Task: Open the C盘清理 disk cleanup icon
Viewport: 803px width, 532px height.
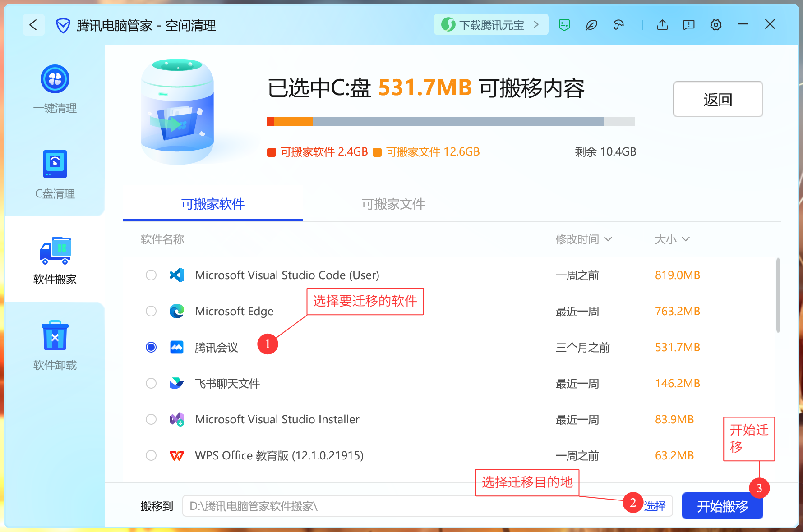Action: point(55,165)
